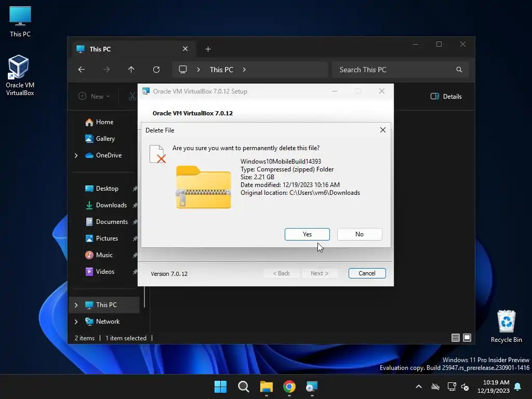This screenshot has width=532, height=399.
Task: Go up one folder level in File Explorer
Action: click(x=131, y=70)
